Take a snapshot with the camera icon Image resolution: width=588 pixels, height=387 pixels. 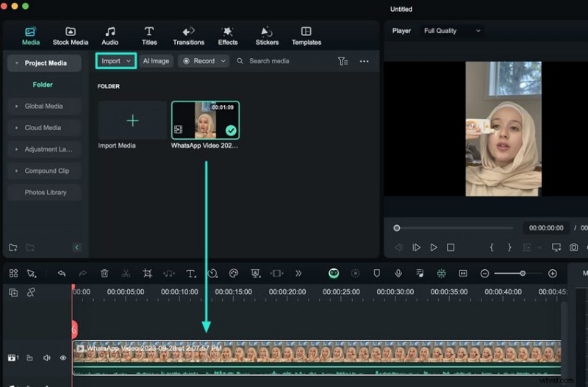click(x=574, y=248)
